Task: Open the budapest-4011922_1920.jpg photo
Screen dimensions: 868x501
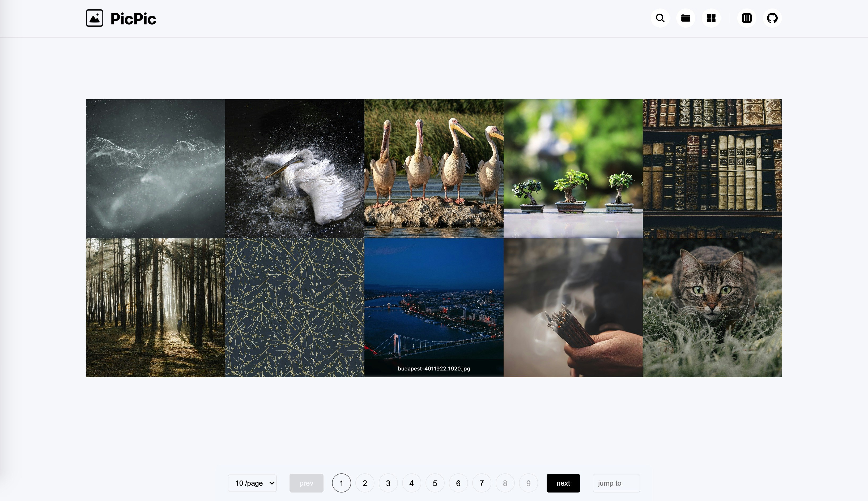Action: pyautogui.click(x=433, y=307)
